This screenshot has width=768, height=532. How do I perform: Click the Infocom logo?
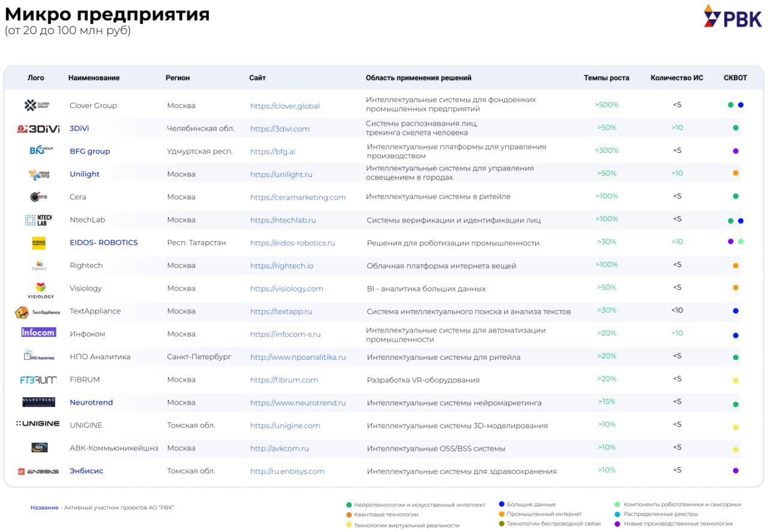[x=38, y=332]
